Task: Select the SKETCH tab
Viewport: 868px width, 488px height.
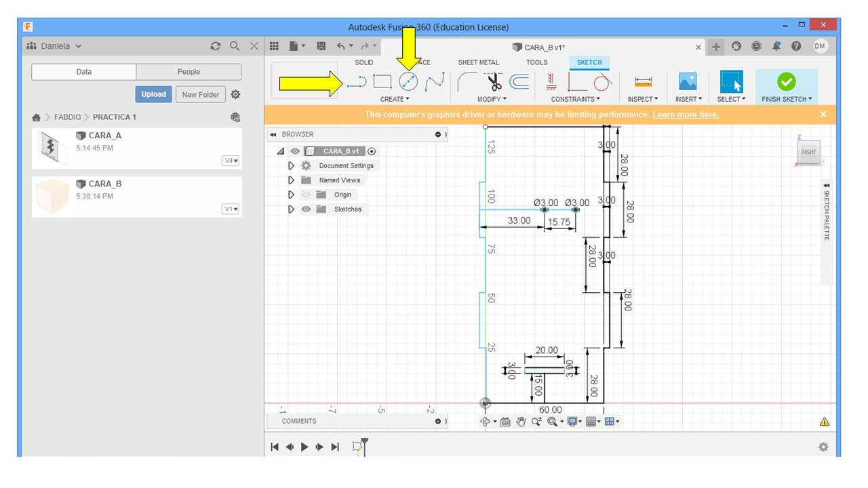Action: (589, 62)
